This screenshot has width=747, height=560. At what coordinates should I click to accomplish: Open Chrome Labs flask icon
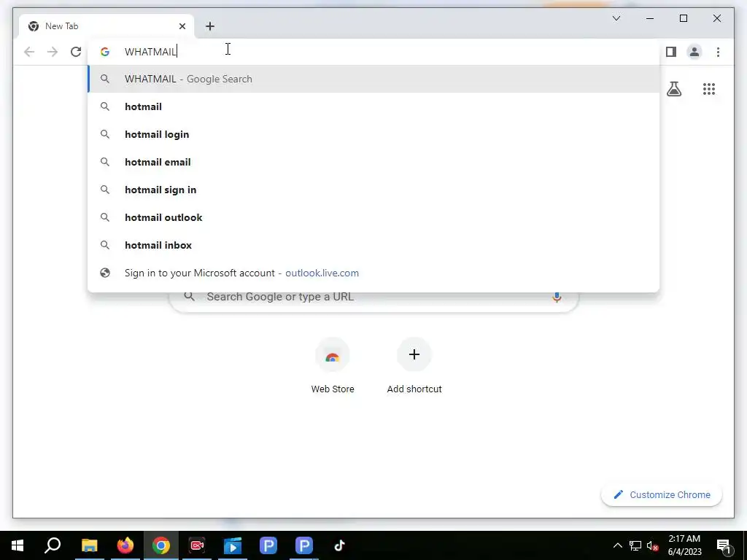click(x=673, y=89)
